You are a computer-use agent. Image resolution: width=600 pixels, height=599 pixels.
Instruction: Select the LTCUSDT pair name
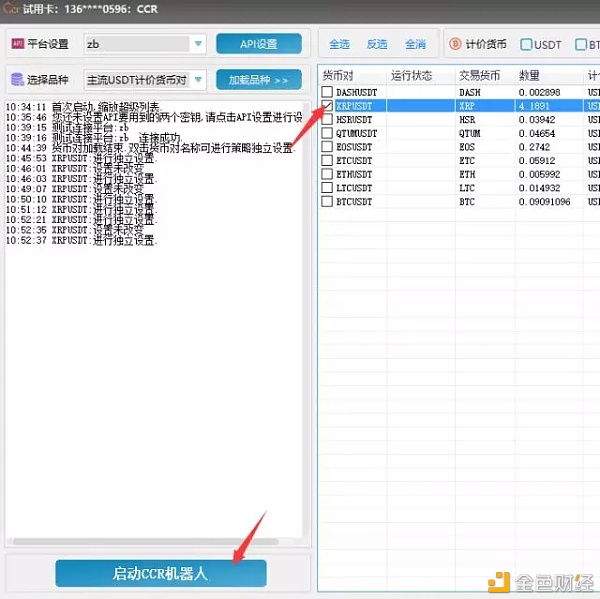click(354, 188)
